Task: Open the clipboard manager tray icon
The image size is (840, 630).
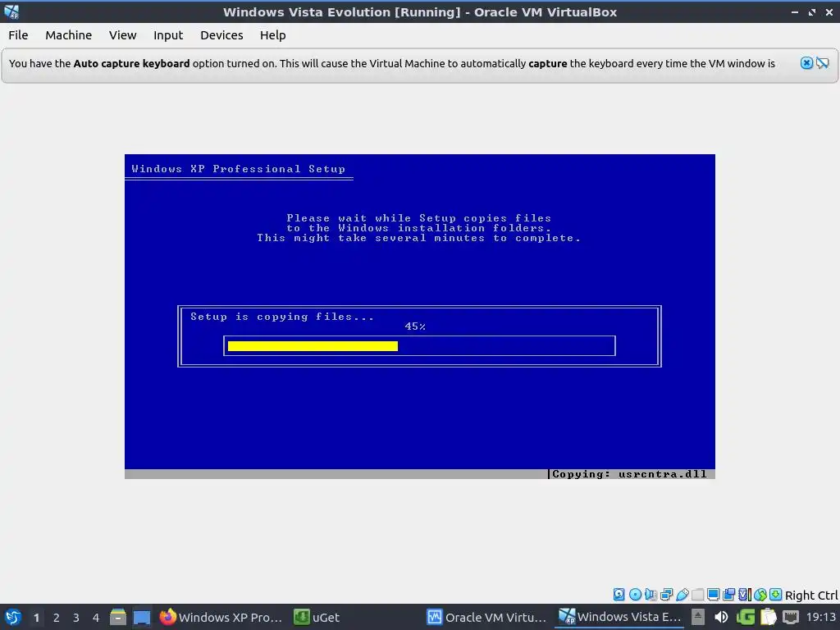Action: point(768,617)
